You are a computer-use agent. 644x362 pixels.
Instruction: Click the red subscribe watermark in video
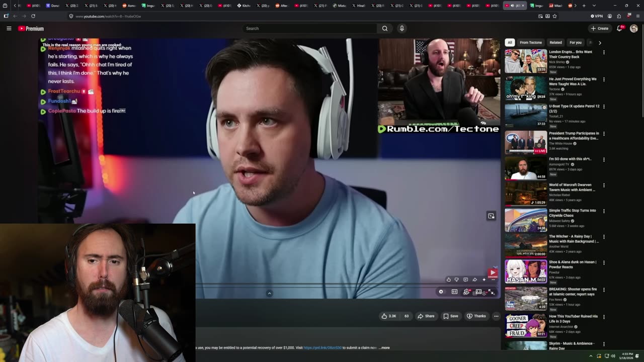[493, 273]
